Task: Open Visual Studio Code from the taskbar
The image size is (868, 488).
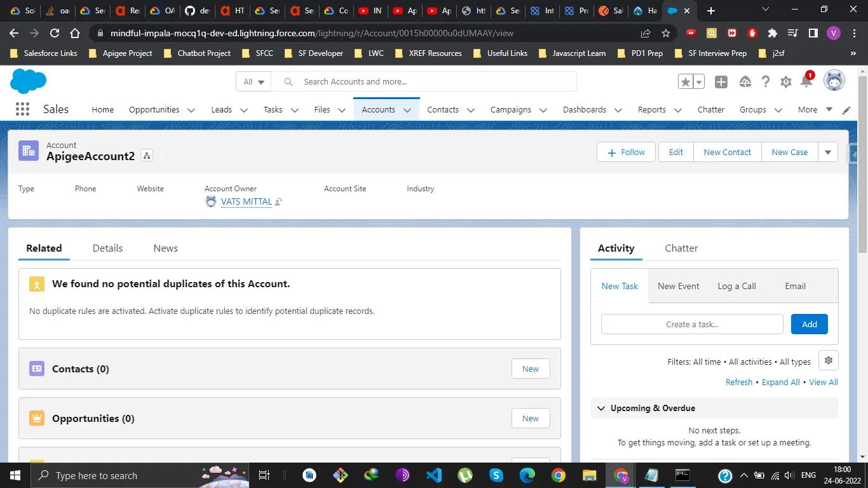Action: pyautogui.click(x=434, y=475)
